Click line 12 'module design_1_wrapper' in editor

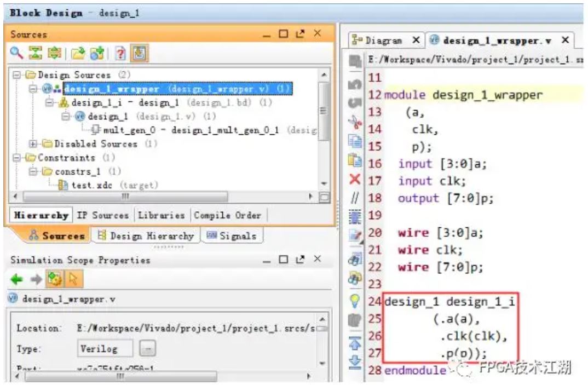[464, 95]
